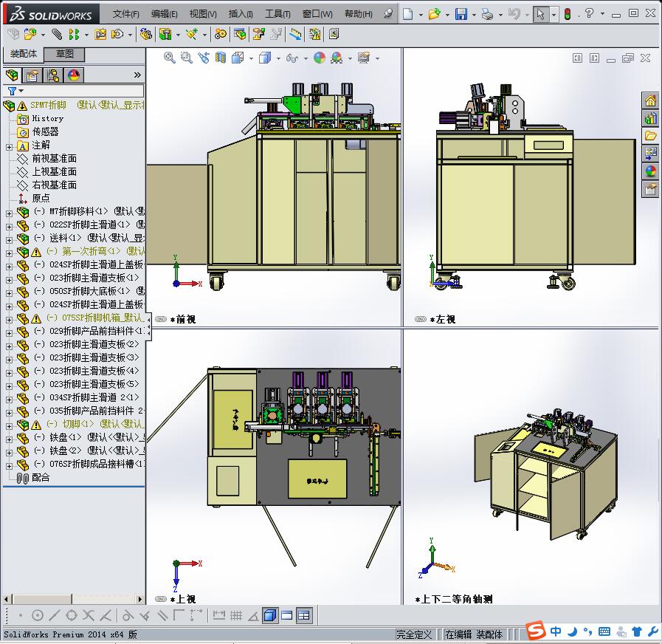Screen dimensions: 662x644
Task: Click the File Explorer folder icon in task pane
Action: (x=650, y=136)
